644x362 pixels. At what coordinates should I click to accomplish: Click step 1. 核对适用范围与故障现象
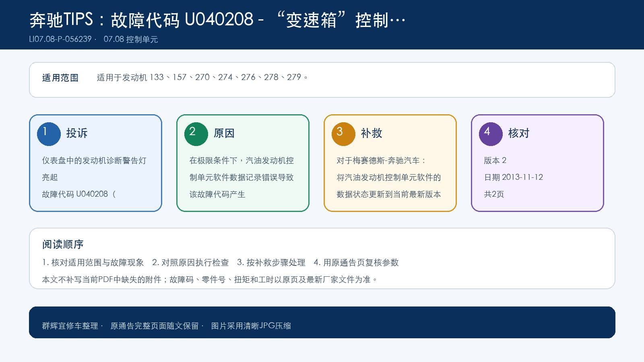[x=93, y=263]
